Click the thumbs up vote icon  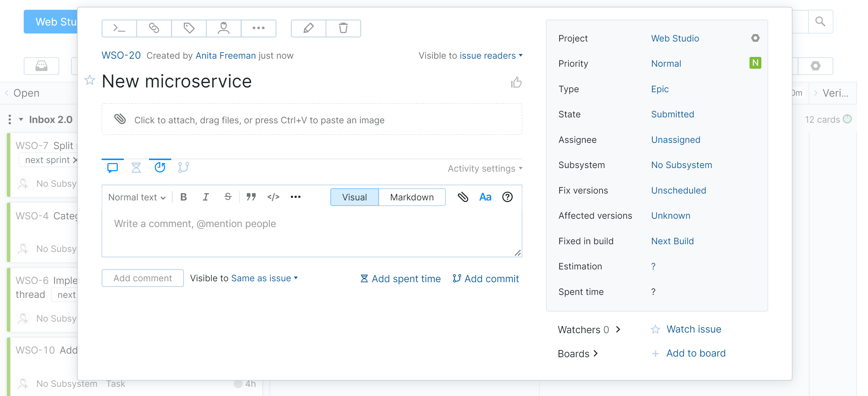pyautogui.click(x=516, y=82)
